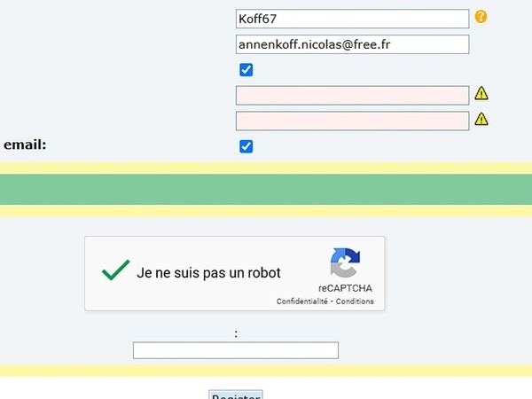Image resolution: width=532 pixels, height=399 pixels.
Task: Click warning icon next to second pink field
Action: tap(481, 120)
